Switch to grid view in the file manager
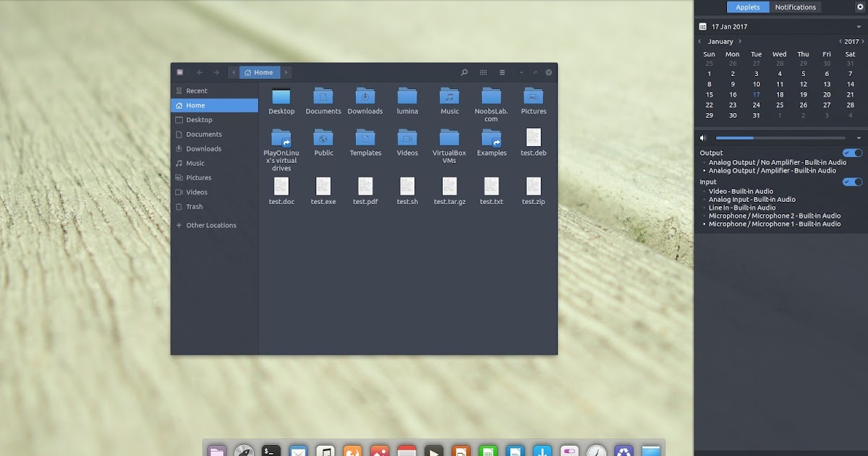This screenshot has width=868, height=456. [x=483, y=72]
